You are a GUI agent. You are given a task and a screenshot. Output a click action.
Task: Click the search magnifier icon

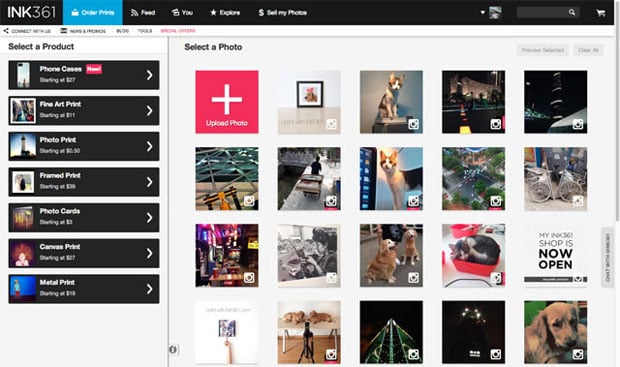click(572, 12)
